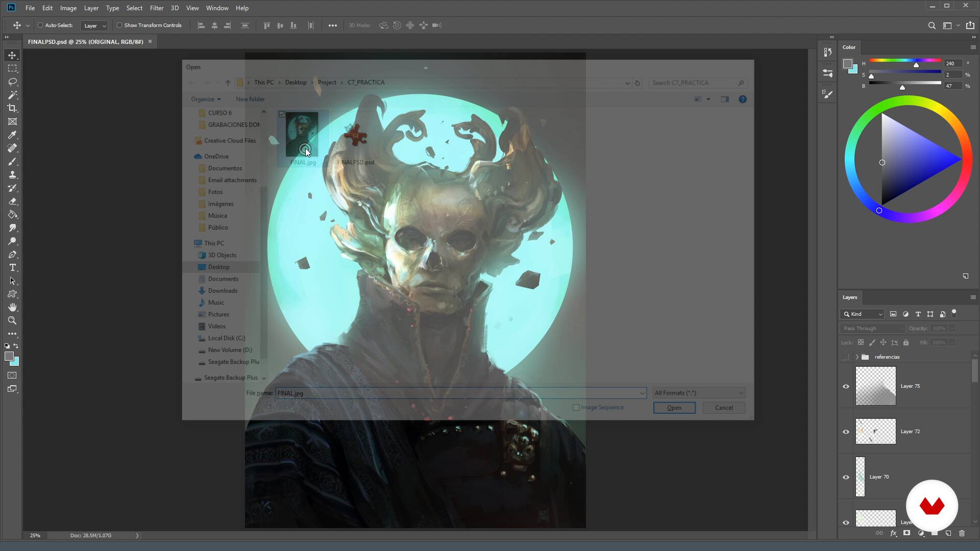Open the Filter menu

click(x=157, y=8)
